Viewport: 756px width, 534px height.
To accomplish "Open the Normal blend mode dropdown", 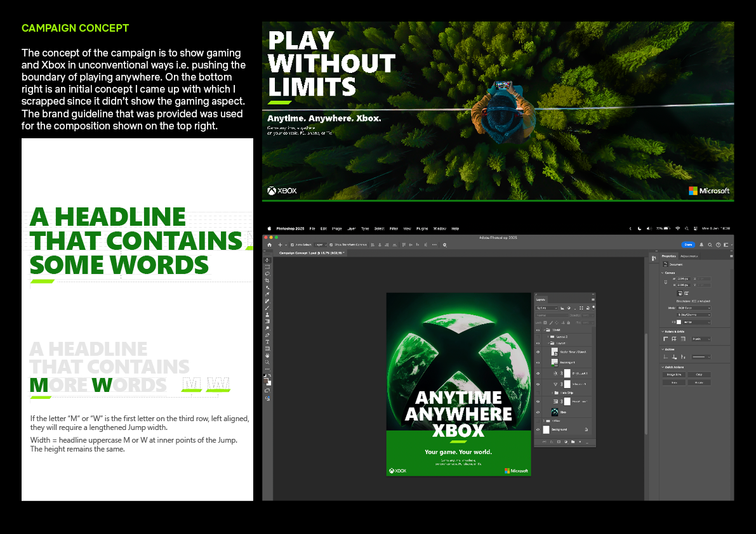I will coord(552,315).
